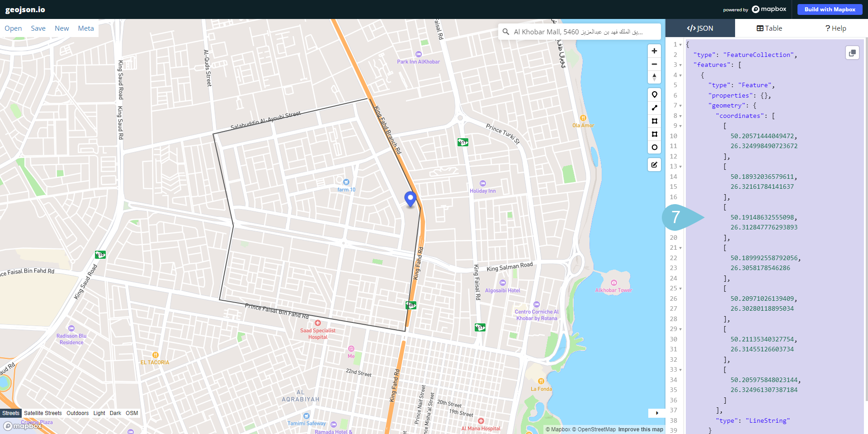Fold the coordinate pair at line 13
The height and width of the screenshot is (434, 868).
(x=680, y=167)
